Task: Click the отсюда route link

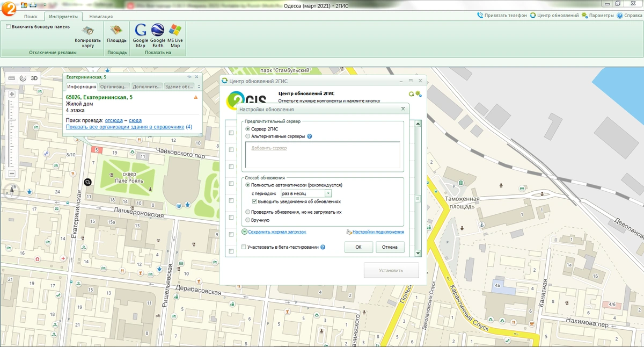Action: pos(114,120)
